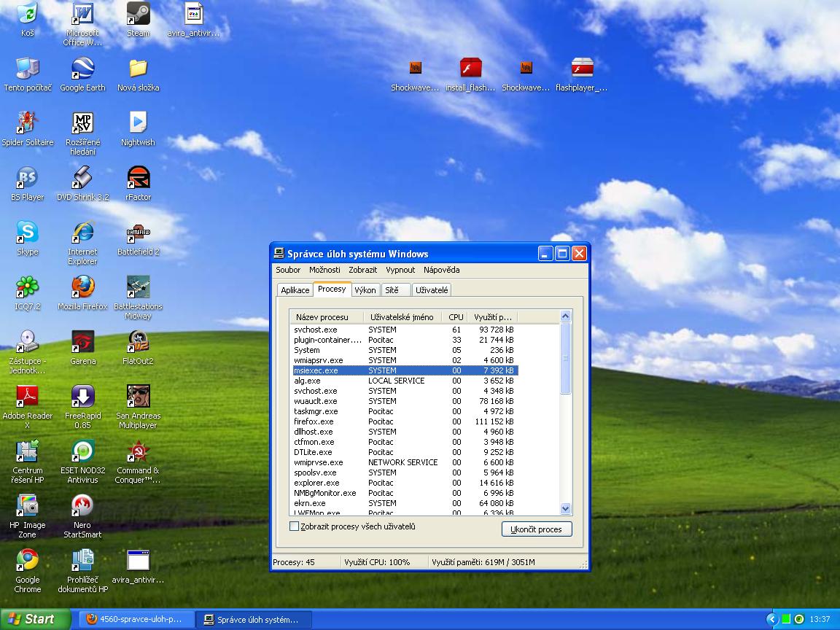Switch to the Aplikace tab
840x630 pixels.
point(295,290)
